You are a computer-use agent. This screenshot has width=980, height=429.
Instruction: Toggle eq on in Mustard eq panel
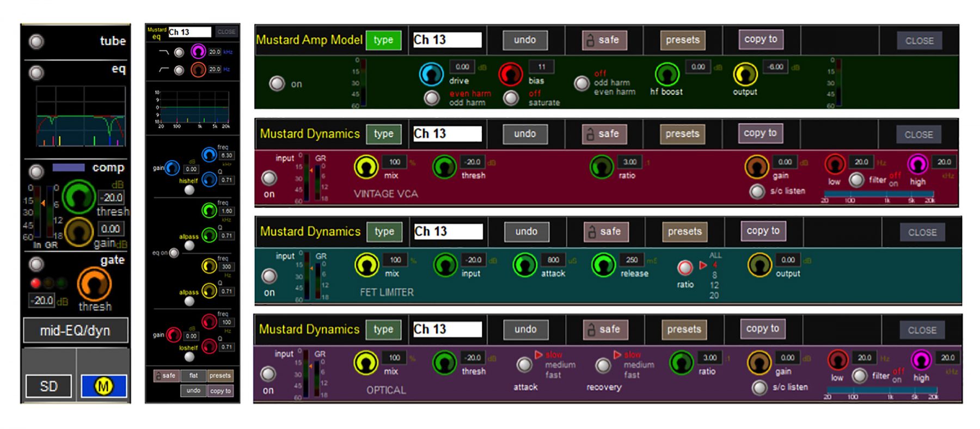coord(174,253)
